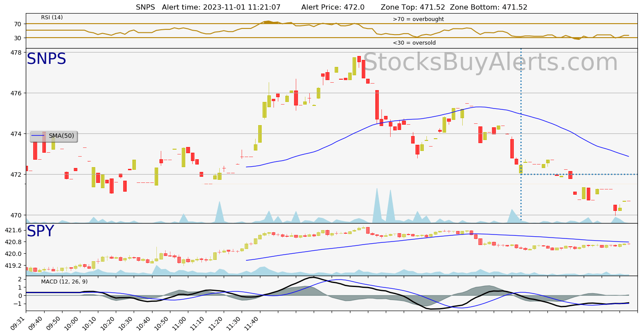Image resolution: width=644 pixels, height=336 pixels.
Task: Click the horizontal dotted alert price line
Action: coord(579,174)
